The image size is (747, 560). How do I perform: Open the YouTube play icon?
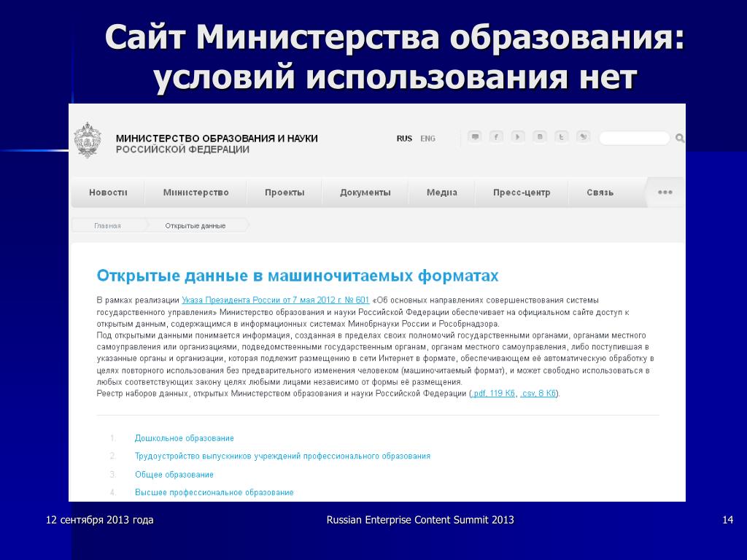518,137
